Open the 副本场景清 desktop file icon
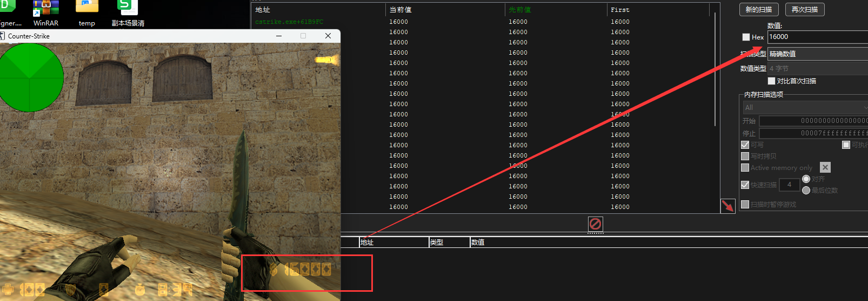This screenshot has height=301, width=868. [128, 13]
